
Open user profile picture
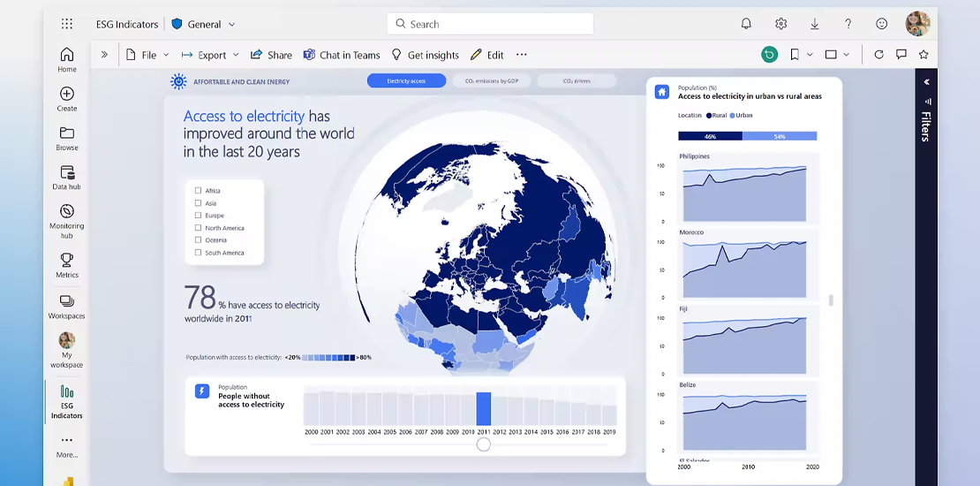click(917, 24)
